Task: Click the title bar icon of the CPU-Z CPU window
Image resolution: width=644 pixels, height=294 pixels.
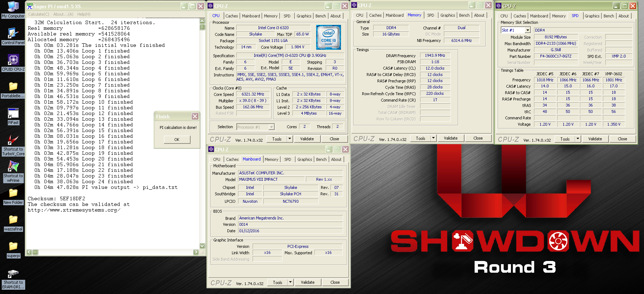Action: pos(210,6)
